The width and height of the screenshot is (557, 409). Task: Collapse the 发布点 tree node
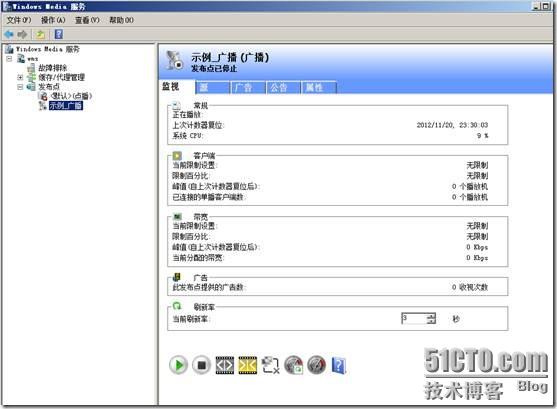[x=20, y=87]
